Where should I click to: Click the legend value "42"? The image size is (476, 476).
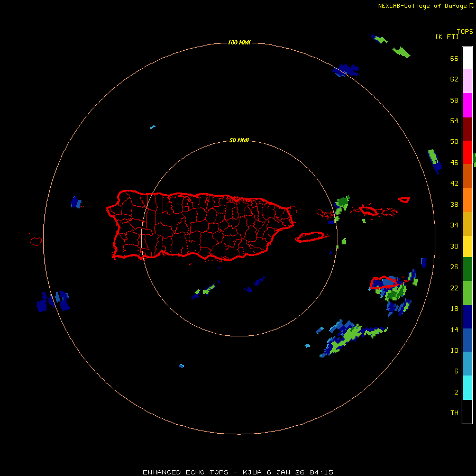[454, 184]
